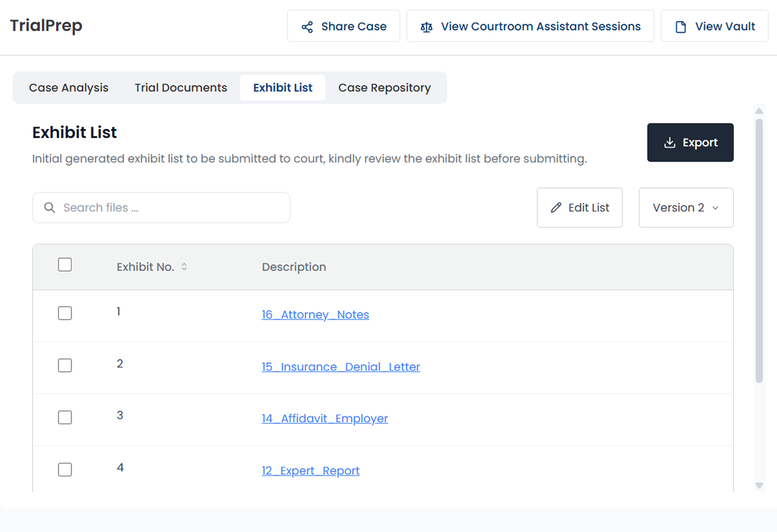Click the scales icon for Courtroom Assistant Sessions

click(x=426, y=27)
